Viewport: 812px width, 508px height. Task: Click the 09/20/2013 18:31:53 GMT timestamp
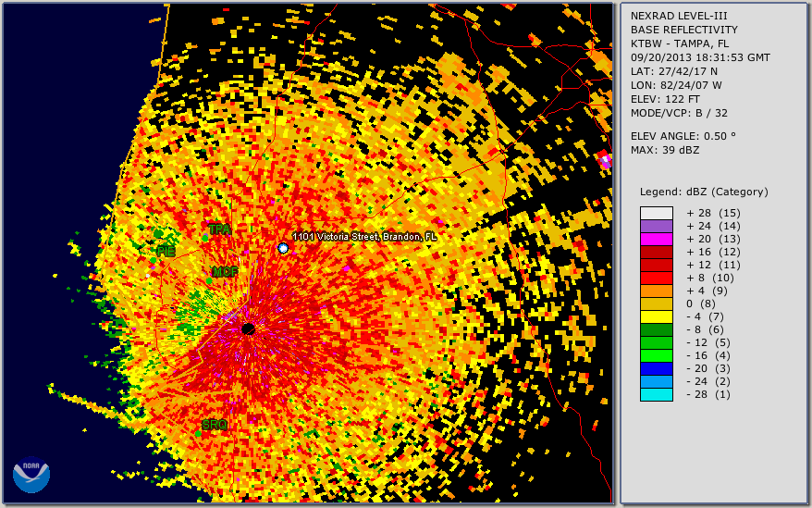tap(700, 57)
